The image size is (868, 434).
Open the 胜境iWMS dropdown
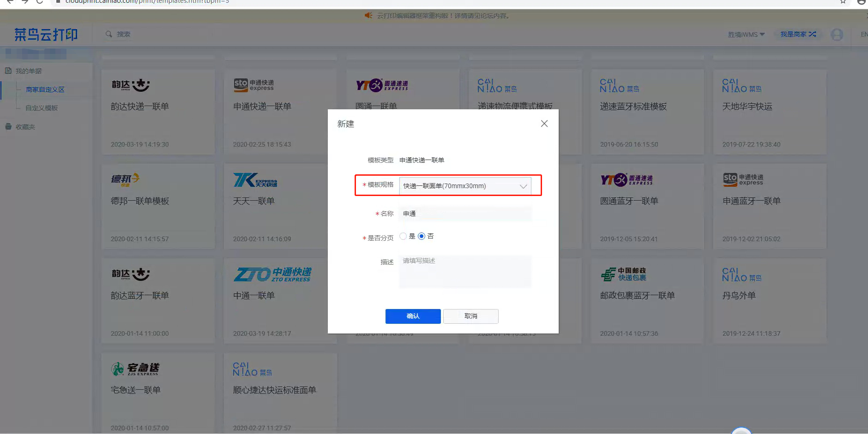(x=746, y=35)
